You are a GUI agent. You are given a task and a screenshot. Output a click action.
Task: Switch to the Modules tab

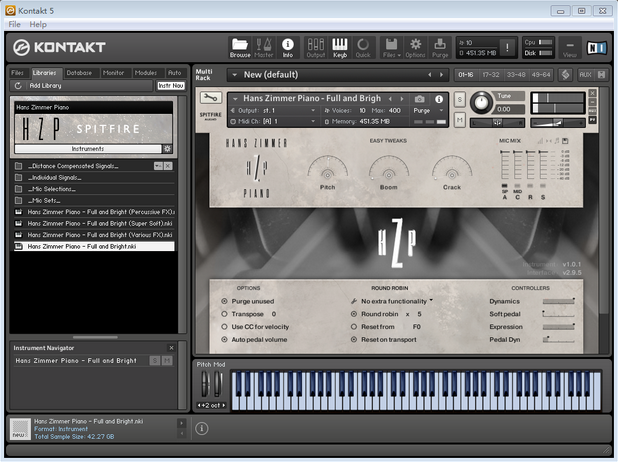coord(146,73)
